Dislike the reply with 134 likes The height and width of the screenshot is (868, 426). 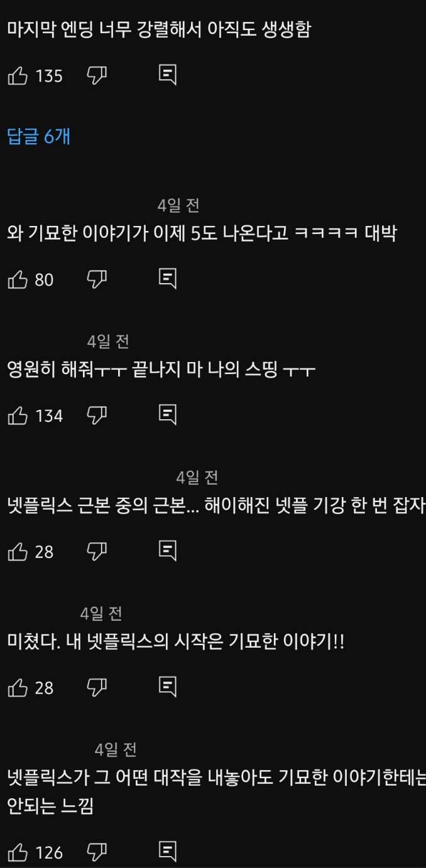click(96, 415)
